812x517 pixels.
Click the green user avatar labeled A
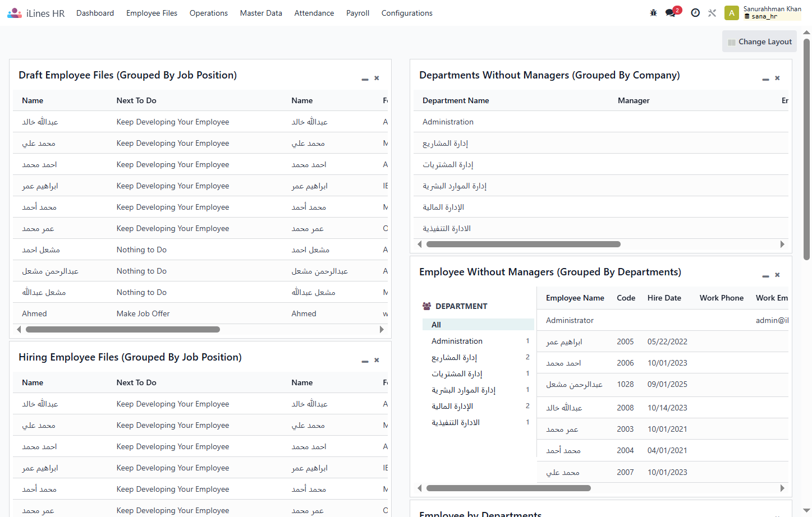pyautogui.click(x=732, y=13)
